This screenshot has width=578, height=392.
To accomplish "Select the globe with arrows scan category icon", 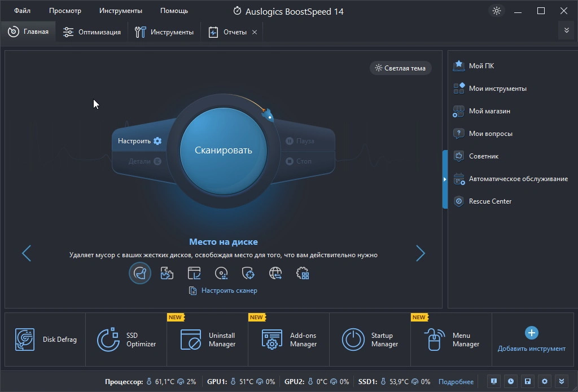I will tap(275, 274).
